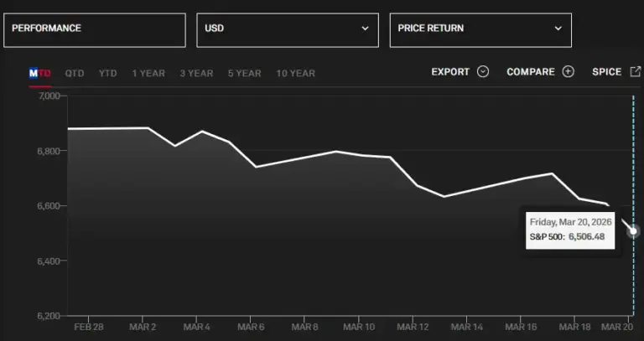Choose the 5 Year range tab
Screen dimensions: 644x341
tap(245, 74)
